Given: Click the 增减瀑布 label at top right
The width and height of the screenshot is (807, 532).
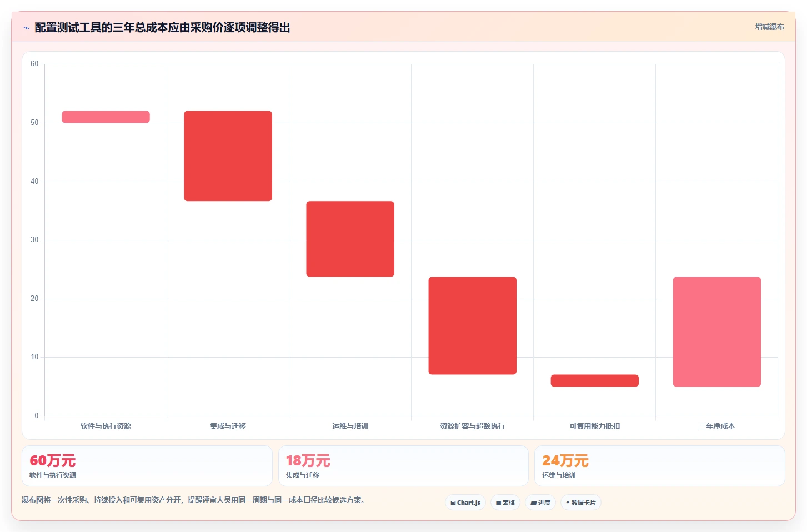Looking at the screenshot, I should (x=769, y=27).
